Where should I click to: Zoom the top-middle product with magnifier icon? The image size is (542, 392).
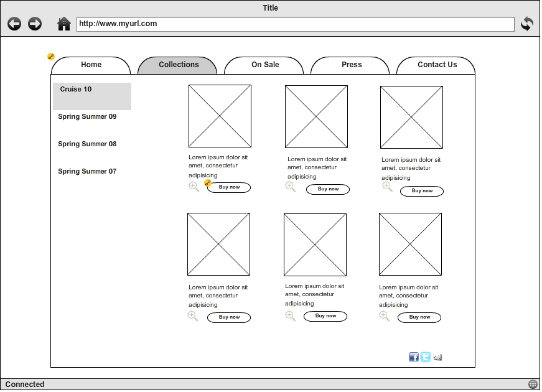[291, 187]
